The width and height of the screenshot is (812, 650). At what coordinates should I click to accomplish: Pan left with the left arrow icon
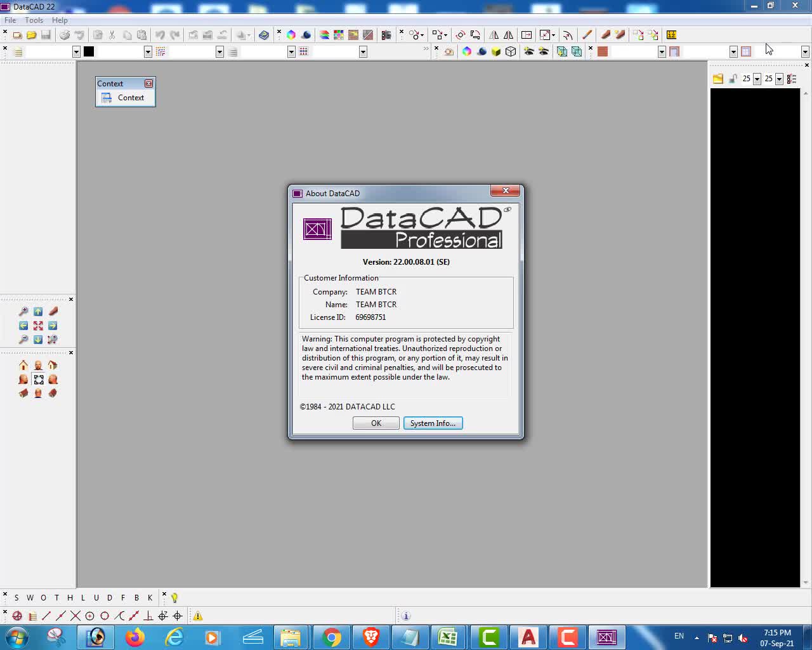[x=23, y=326]
